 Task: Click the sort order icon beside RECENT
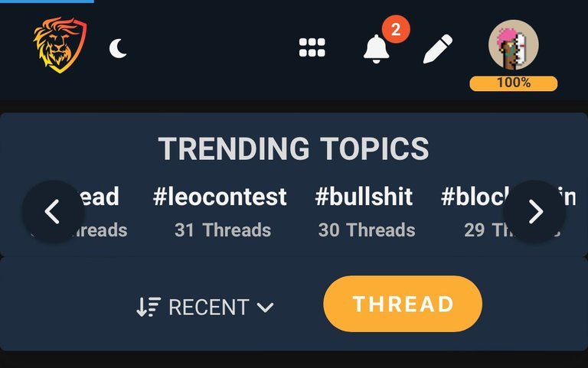[149, 308]
